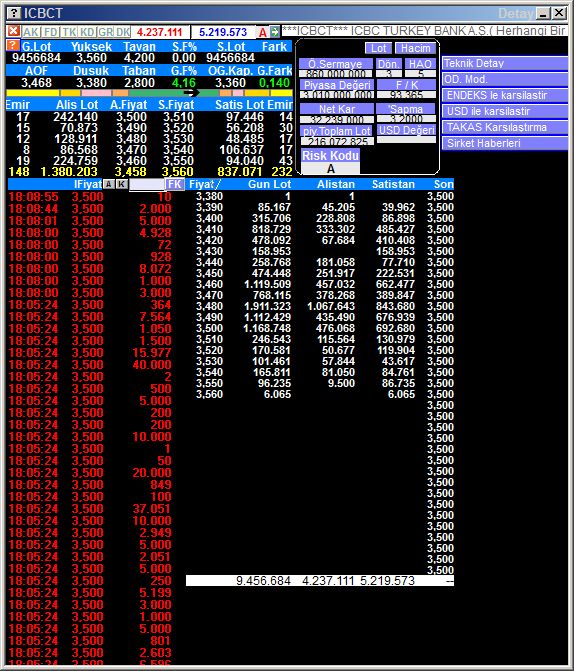Viewport: 574px width, 671px height.
Task: Open Teknik Detay
Action: click(504, 63)
